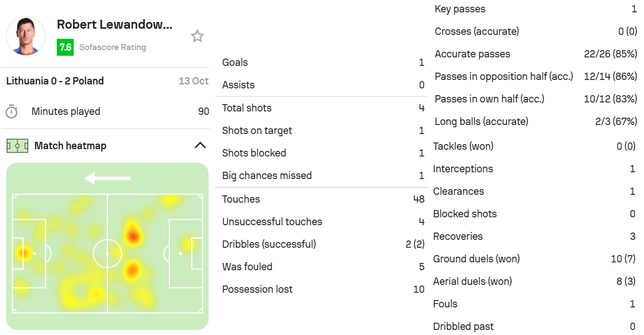Click the football pitch heatmap icon

[x=17, y=146]
